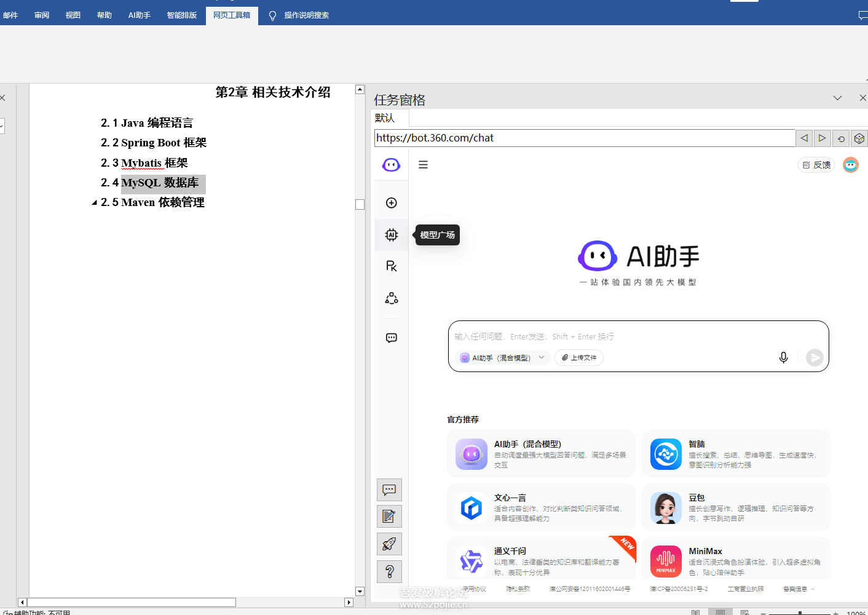Screen dimensions: 868x615
Task: Open the 视图 ribbon tab
Action: click(x=73, y=15)
